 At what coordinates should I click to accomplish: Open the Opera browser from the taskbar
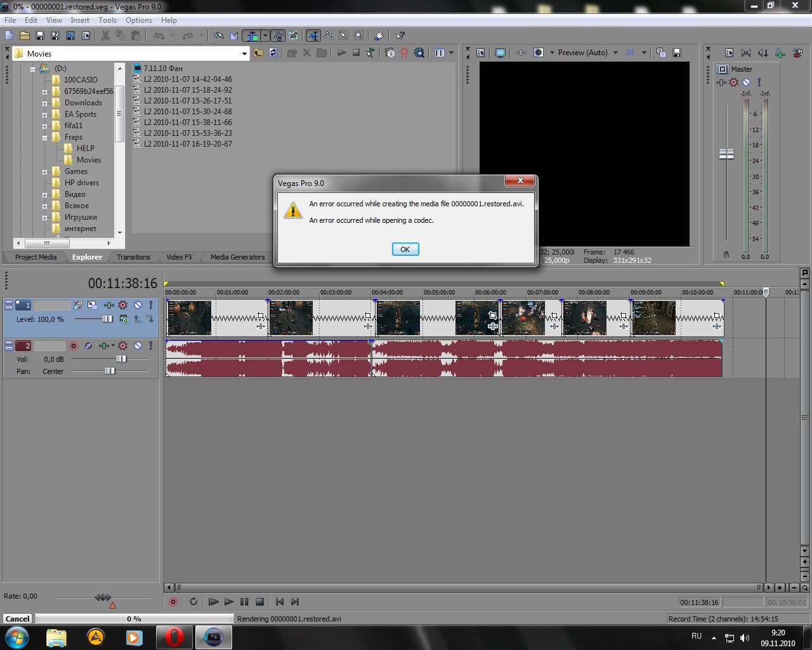(x=174, y=637)
